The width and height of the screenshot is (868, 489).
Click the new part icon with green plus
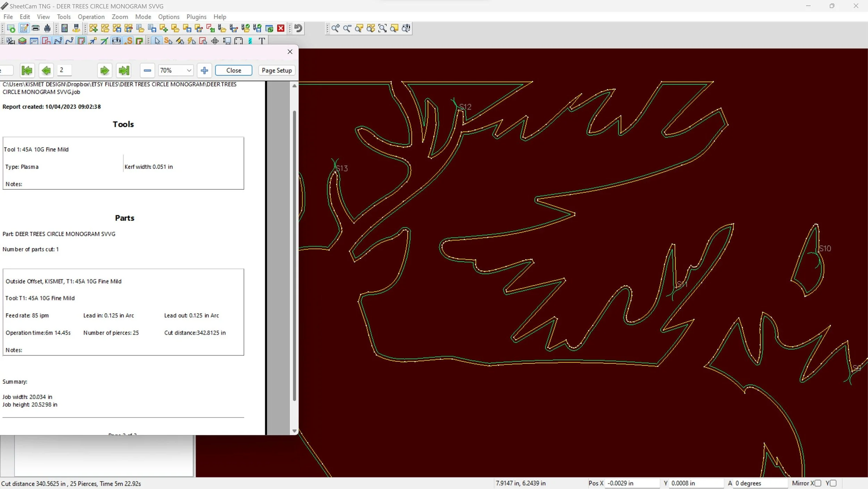pos(164,28)
